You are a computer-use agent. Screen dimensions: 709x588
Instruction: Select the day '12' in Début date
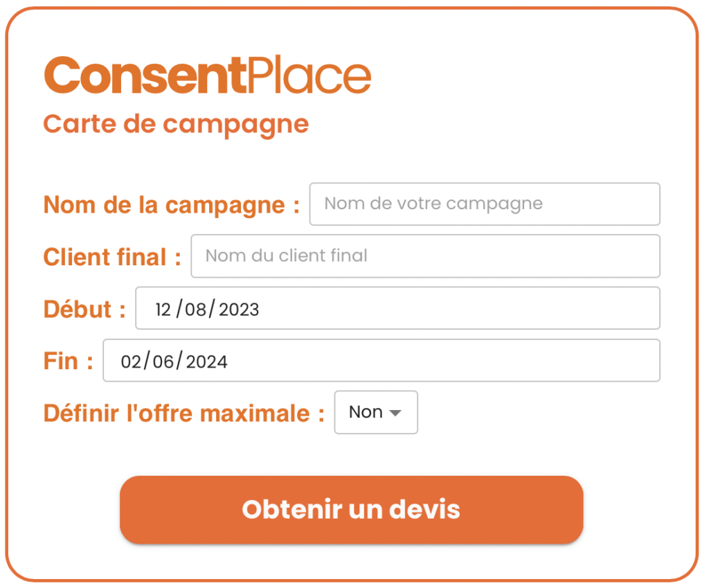(163, 310)
